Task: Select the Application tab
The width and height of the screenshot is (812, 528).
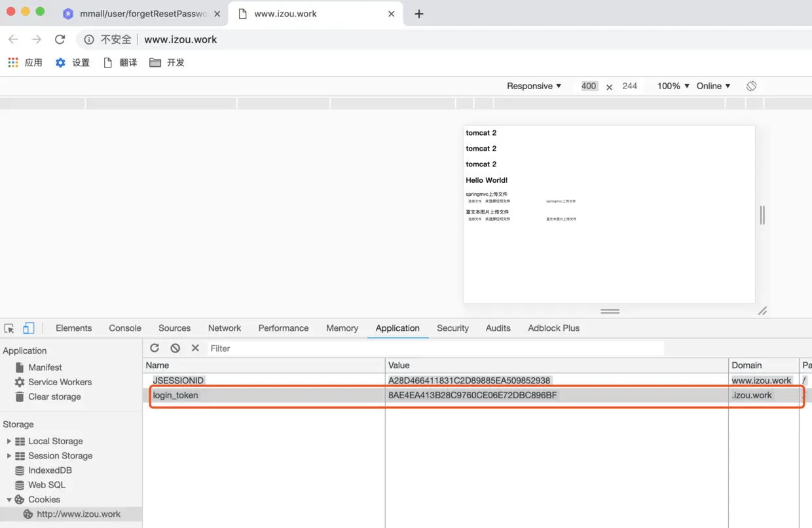Action: 397,328
